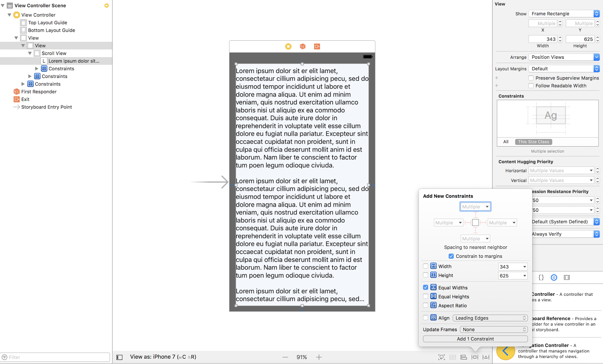Select the First Responder cube in scene dock
Screen dimensions: 603x364
click(x=303, y=46)
